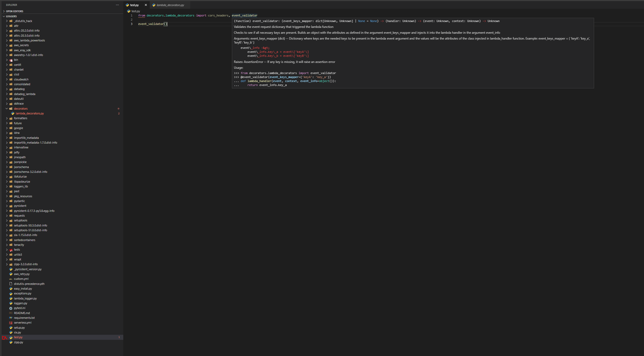Click the gear icon next to pytest.ini
Viewport: 644px width, 356px height.
point(11,308)
